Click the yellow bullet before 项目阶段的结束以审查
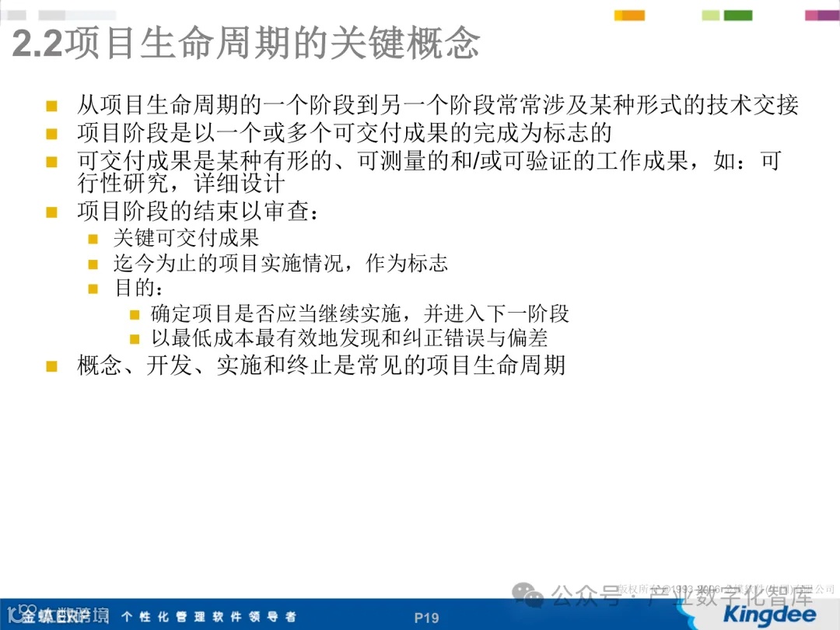 pyautogui.click(x=52, y=211)
